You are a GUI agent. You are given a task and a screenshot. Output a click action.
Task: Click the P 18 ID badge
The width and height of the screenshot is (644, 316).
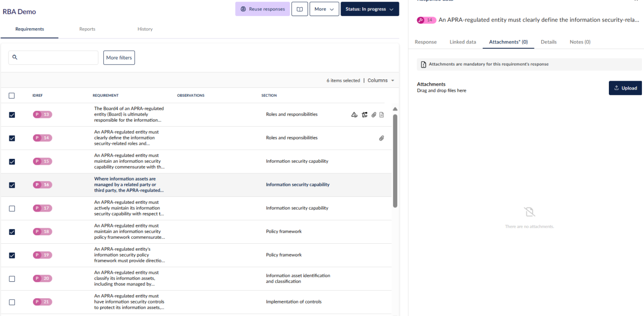(43, 232)
